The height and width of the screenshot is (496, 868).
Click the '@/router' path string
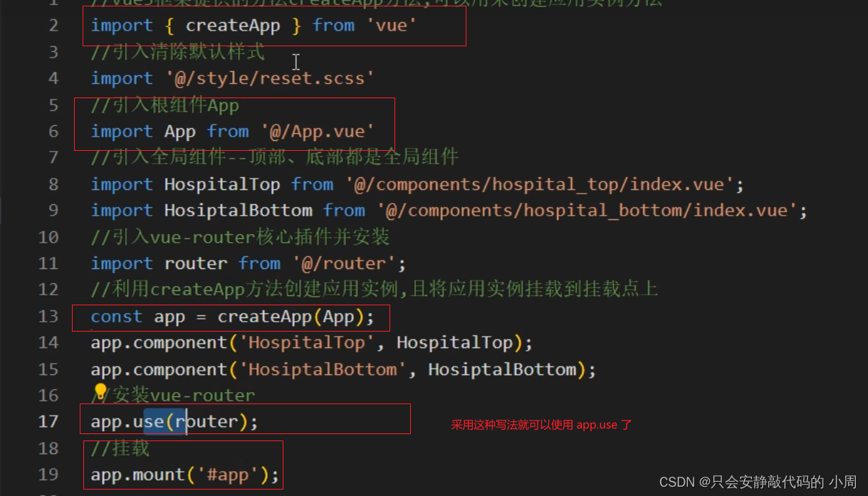[343, 264]
